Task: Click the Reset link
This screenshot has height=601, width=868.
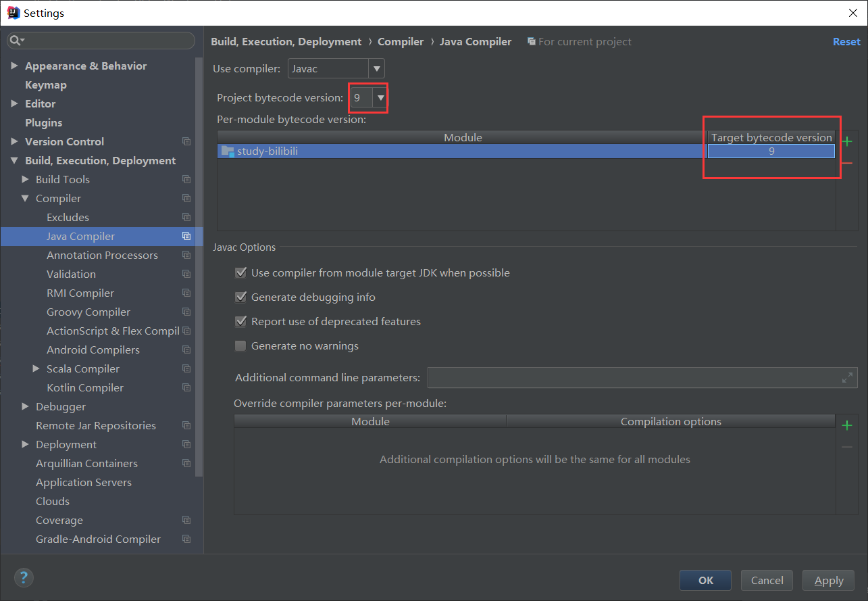Action: [846, 41]
